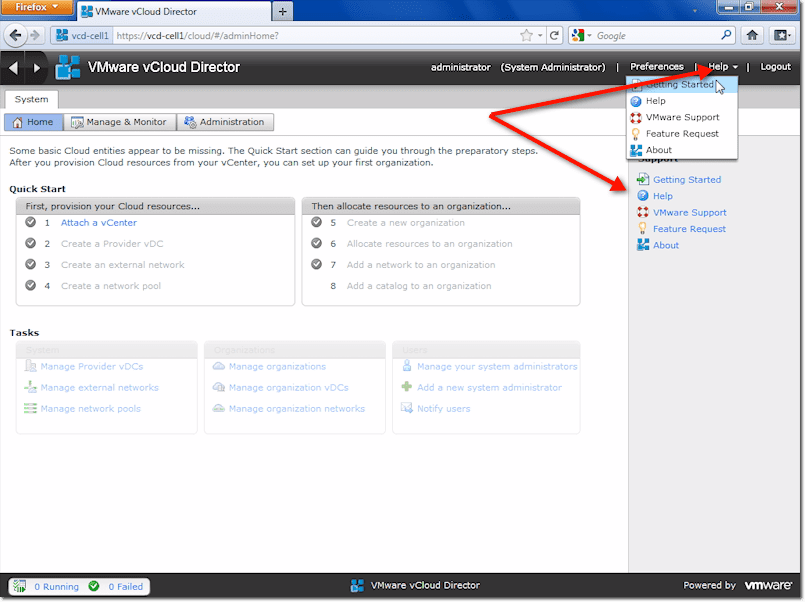Screen dimensions: 805x602
Task: Click the Firefox back arrow button
Action: (15, 35)
